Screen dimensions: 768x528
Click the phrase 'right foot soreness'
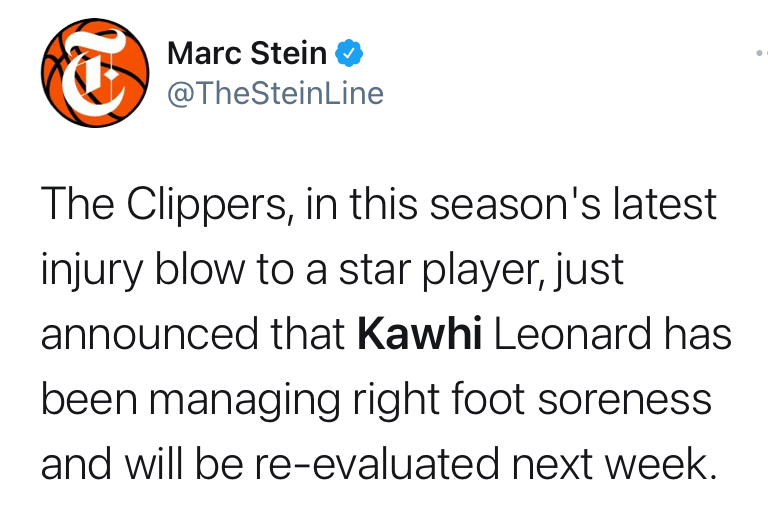[532, 400]
